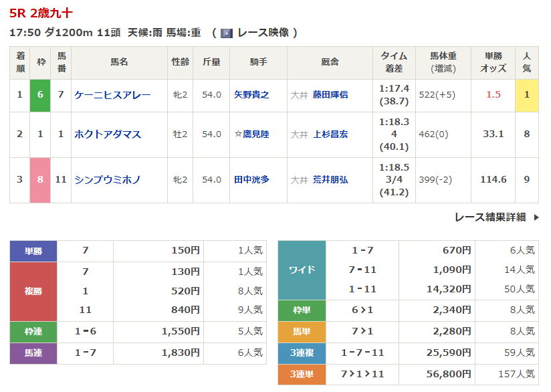This screenshot has height=392, width=551.
Task: Click the 5R 2歳九十 race title
Action: pos(41,13)
